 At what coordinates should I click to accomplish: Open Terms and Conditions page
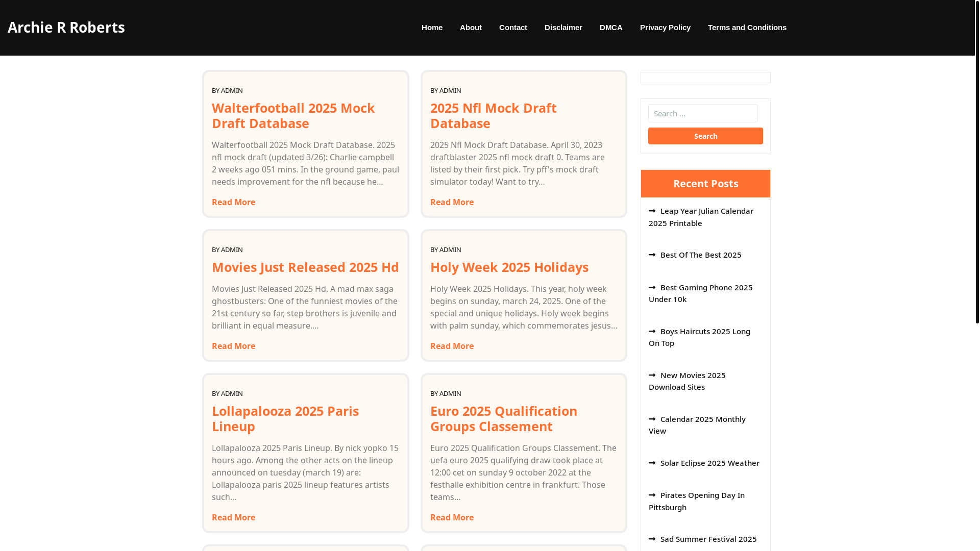click(x=747, y=28)
